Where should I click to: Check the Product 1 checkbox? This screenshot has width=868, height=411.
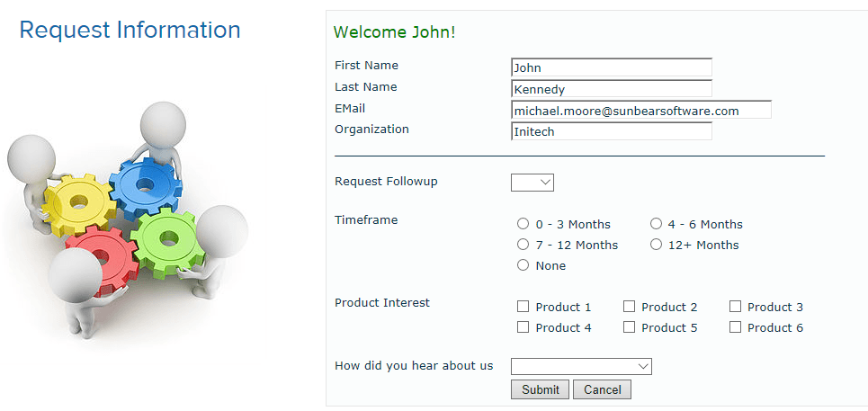point(523,307)
